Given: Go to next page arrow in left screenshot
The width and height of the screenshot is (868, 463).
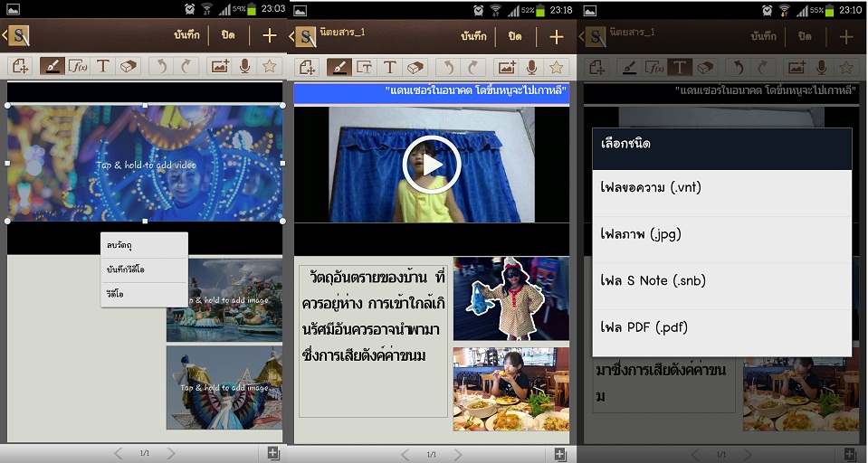Looking at the screenshot, I should pos(172,454).
